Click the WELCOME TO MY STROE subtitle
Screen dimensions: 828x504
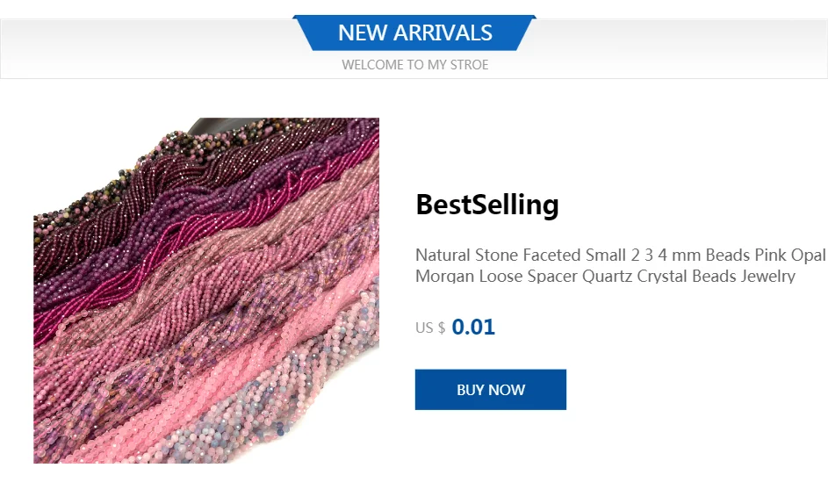414,64
